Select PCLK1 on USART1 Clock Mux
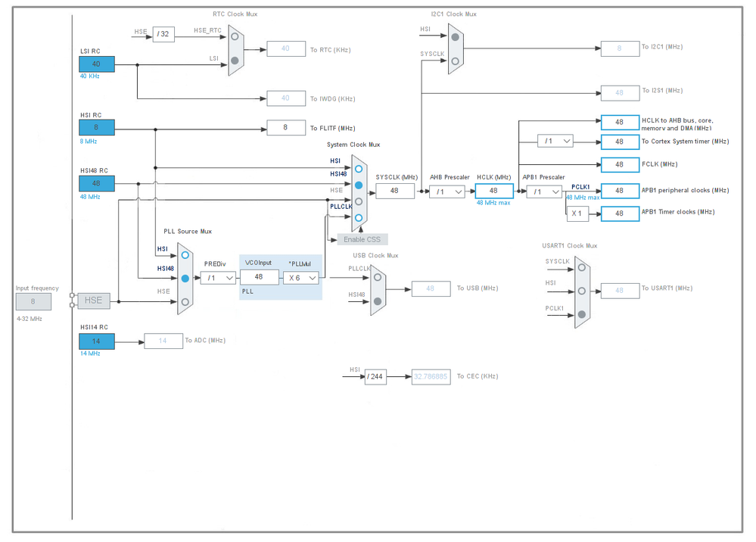Screen dimensions: 756x542 pyautogui.click(x=582, y=314)
